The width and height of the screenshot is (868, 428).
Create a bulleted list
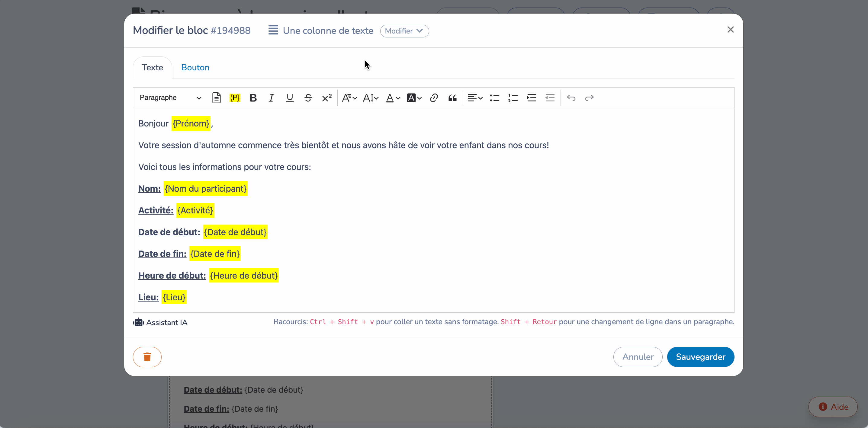(x=495, y=98)
